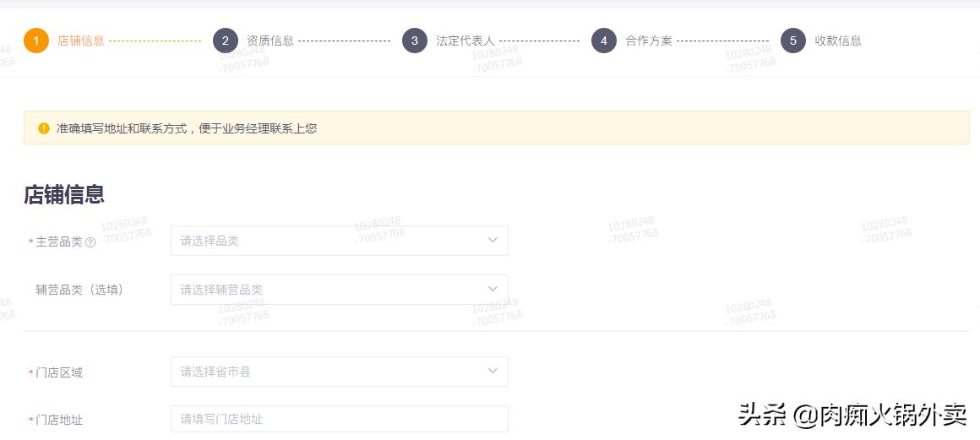The height and width of the screenshot is (440, 980).
Task: Open the 请选择省市县 region dropdown
Action: click(329, 372)
